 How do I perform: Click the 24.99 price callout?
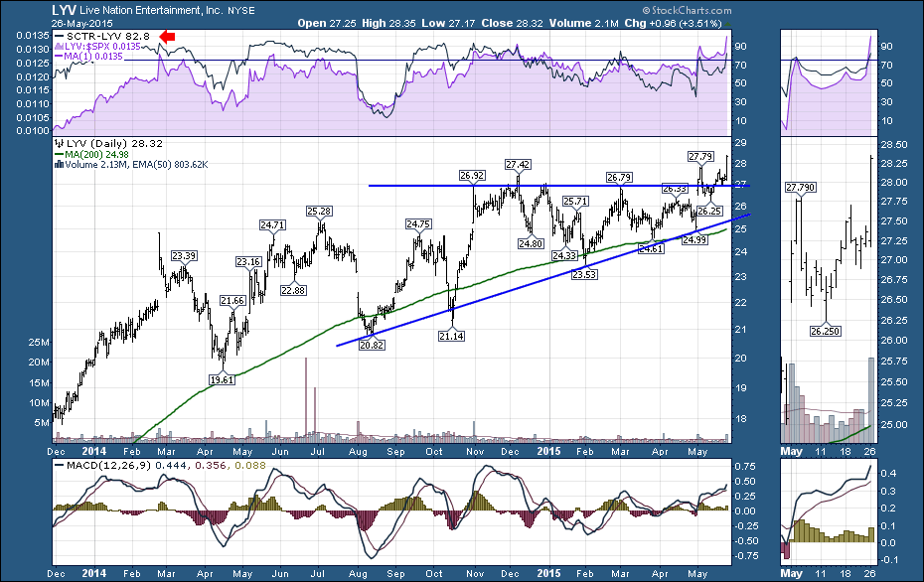[694, 239]
